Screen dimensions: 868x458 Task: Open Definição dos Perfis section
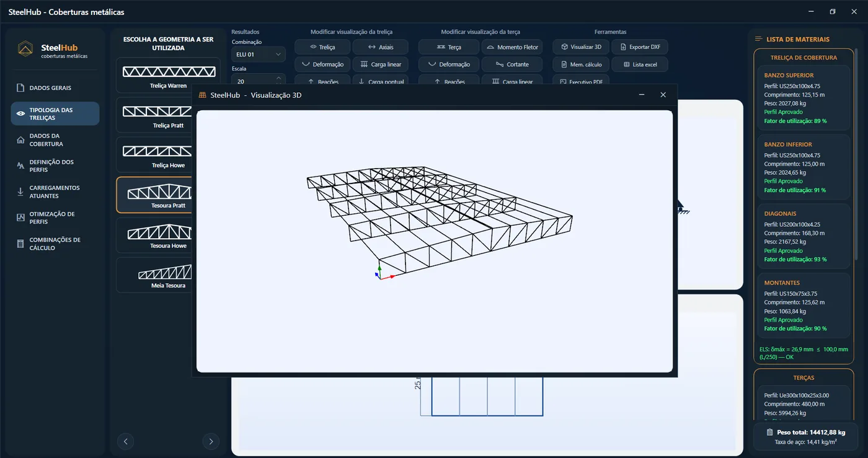[55, 166]
